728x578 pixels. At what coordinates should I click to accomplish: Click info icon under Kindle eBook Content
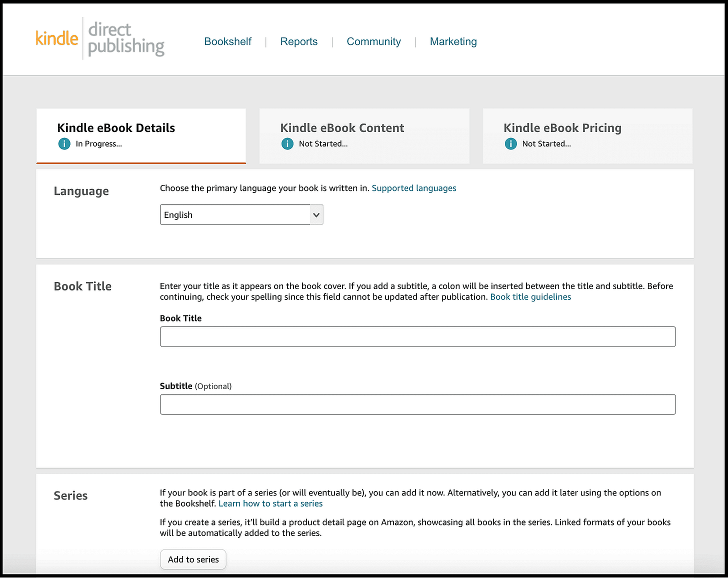287,144
